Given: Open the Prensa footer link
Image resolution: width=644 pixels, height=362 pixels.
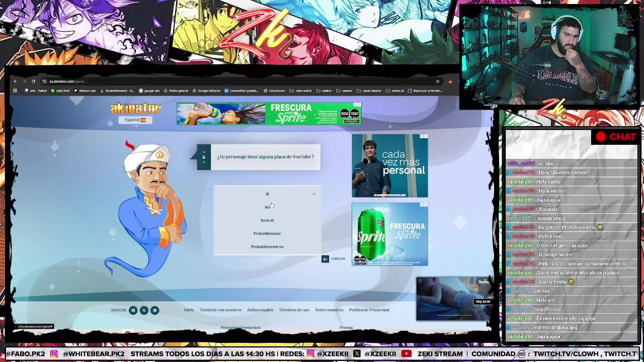Looking at the screenshot, I should (346, 327).
